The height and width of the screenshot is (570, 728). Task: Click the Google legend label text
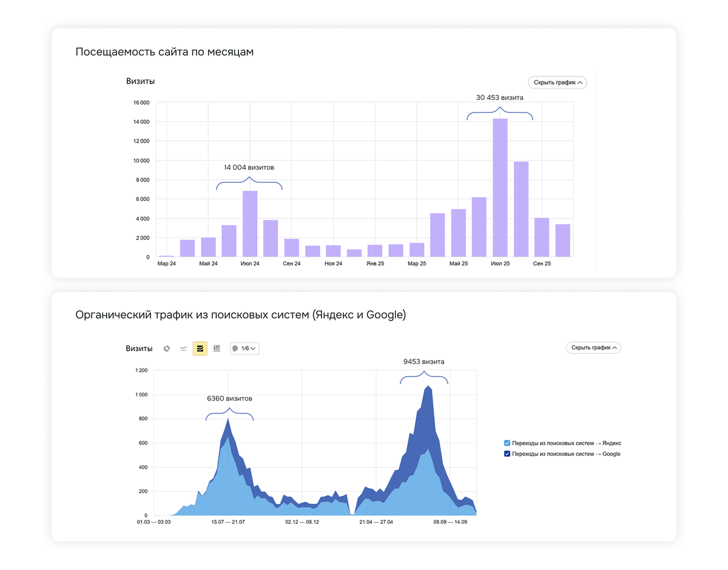click(x=565, y=454)
